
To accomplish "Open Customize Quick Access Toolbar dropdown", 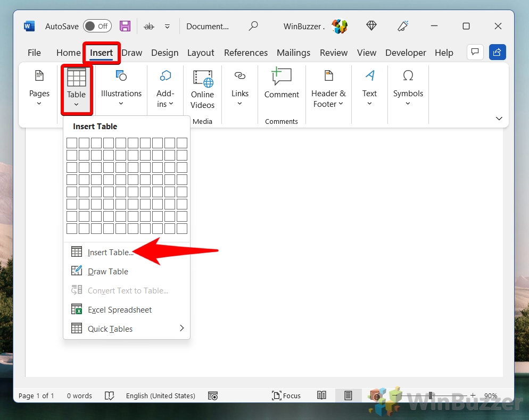I will (167, 26).
